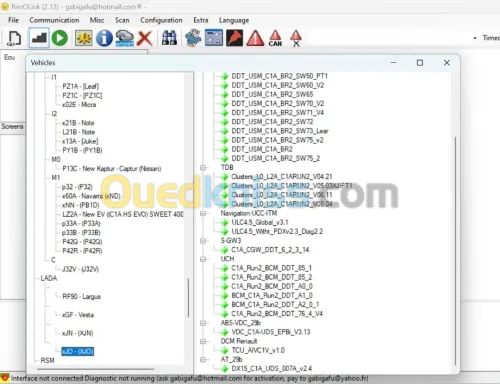The image size is (500, 384).
Task: Click the car scan toolbar icon
Action: point(125,38)
